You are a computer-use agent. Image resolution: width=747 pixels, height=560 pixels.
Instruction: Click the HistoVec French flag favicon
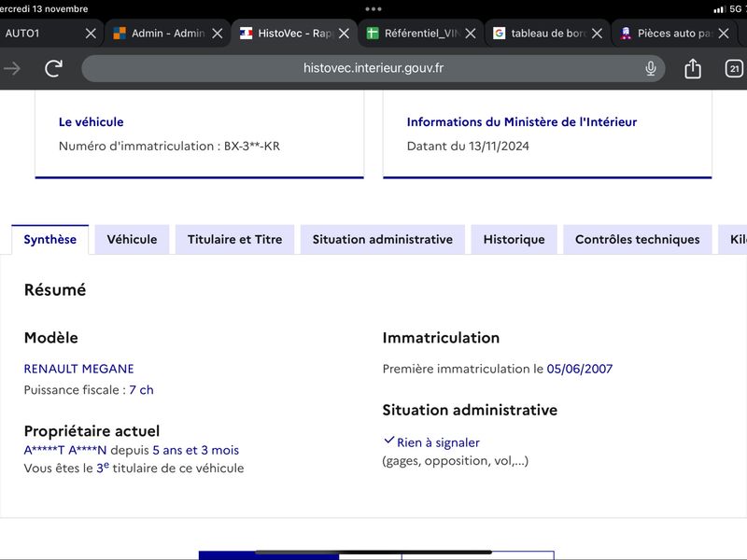tap(246, 34)
